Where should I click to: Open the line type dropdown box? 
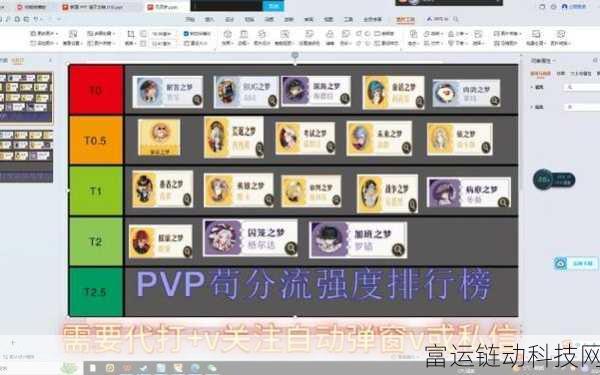581,107
